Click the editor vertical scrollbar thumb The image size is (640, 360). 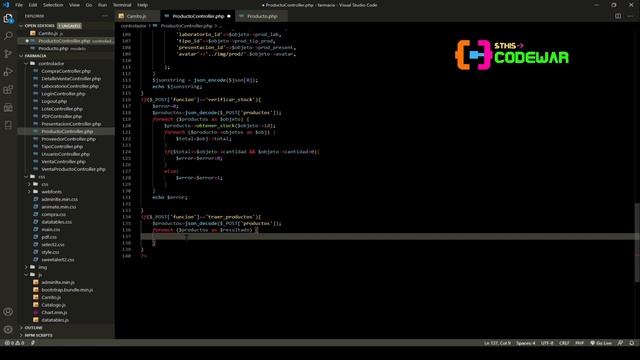click(637, 242)
